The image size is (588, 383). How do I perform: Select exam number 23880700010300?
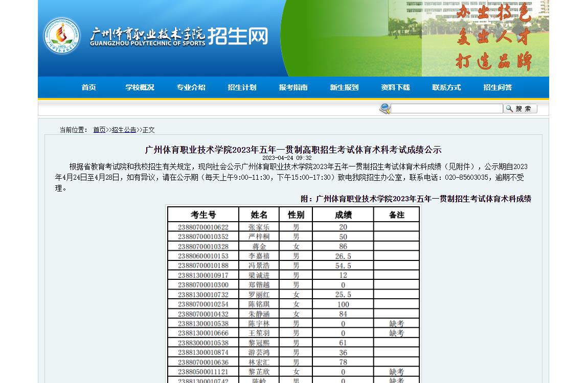pos(203,285)
